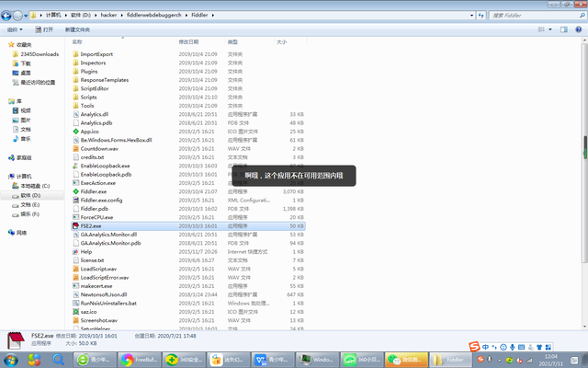The height and width of the screenshot is (368, 588).
Task: Sort by the 类型 column header
Action: 232,41
